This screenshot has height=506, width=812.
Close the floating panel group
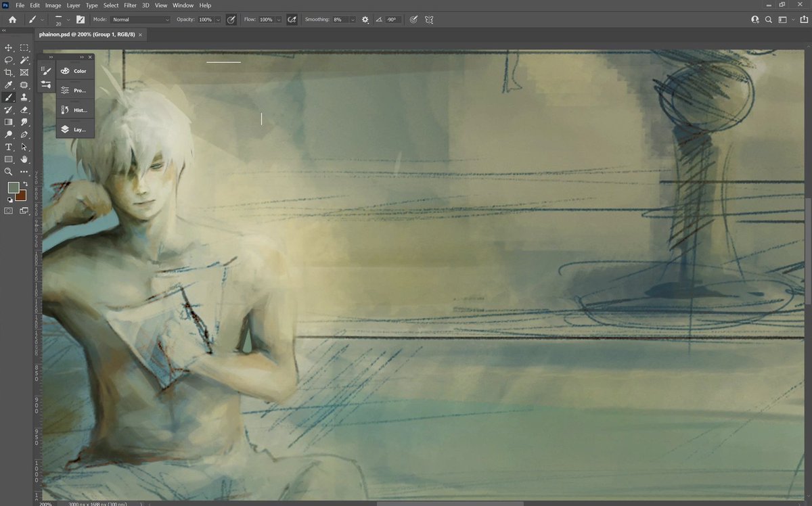pyautogui.click(x=90, y=57)
